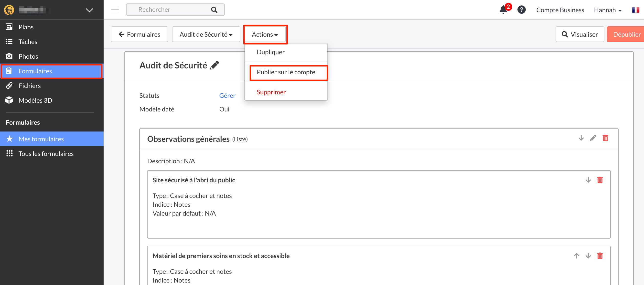Image resolution: width=644 pixels, height=285 pixels.
Task: Click the Audit de Sécurité heading text
Action: pos(173,65)
